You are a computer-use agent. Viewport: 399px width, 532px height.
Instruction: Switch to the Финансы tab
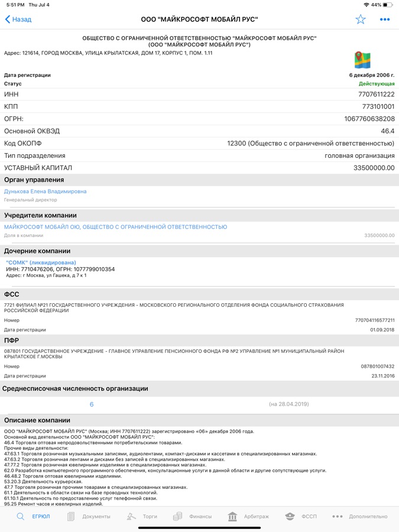200,517
